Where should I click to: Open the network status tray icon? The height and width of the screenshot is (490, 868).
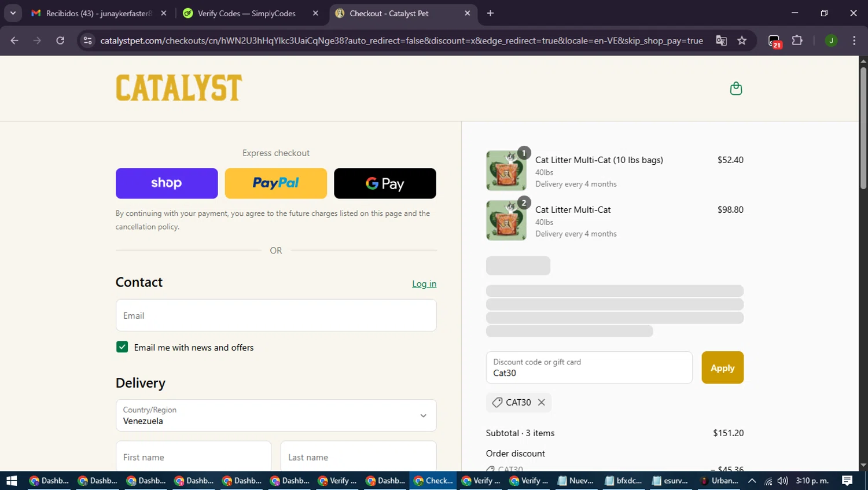tap(768, 481)
